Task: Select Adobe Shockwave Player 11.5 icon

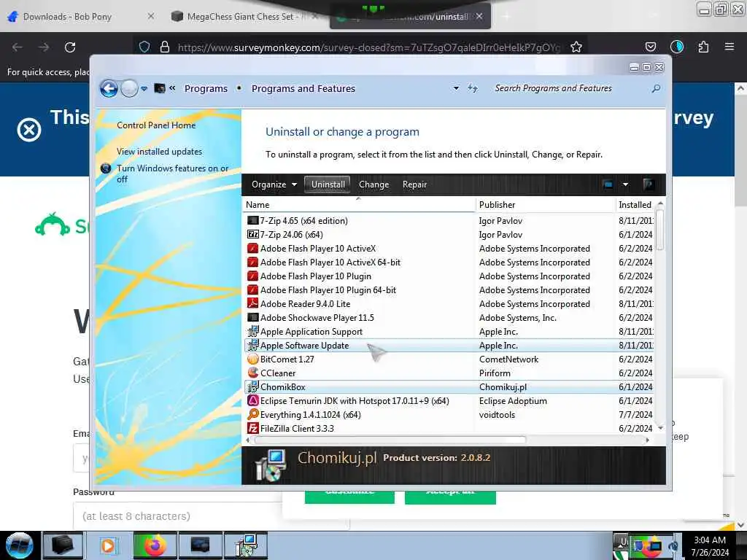Action: [x=252, y=318]
